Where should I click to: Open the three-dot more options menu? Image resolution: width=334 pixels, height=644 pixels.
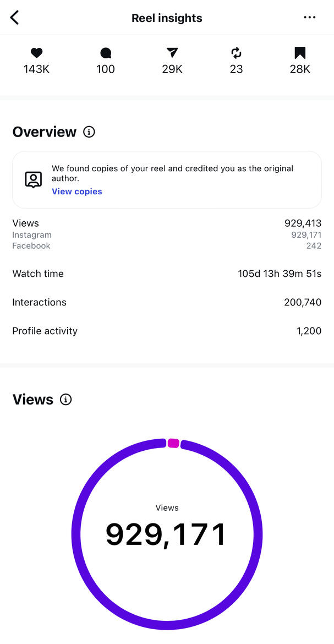click(310, 18)
